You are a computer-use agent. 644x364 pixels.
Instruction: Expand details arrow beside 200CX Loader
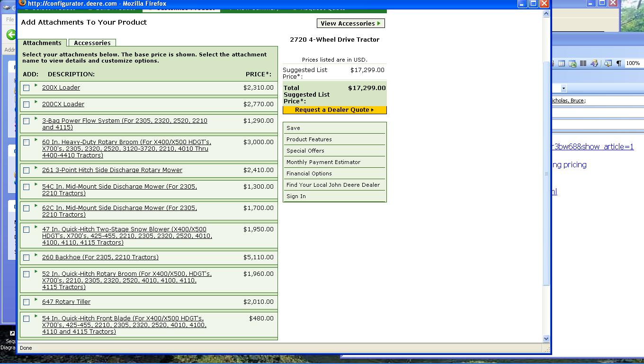click(36, 102)
